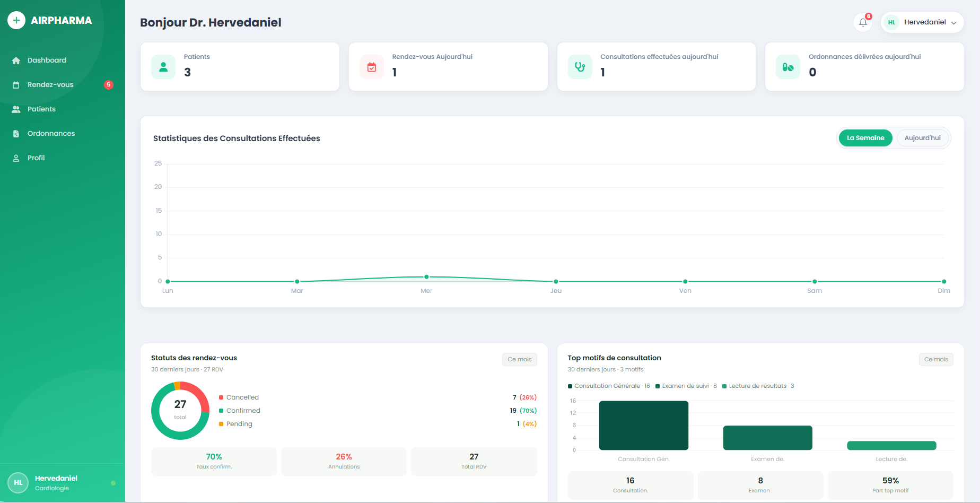Go to Dashboard menu item
The image size is (980, 503).
click(x=63, y=60)
